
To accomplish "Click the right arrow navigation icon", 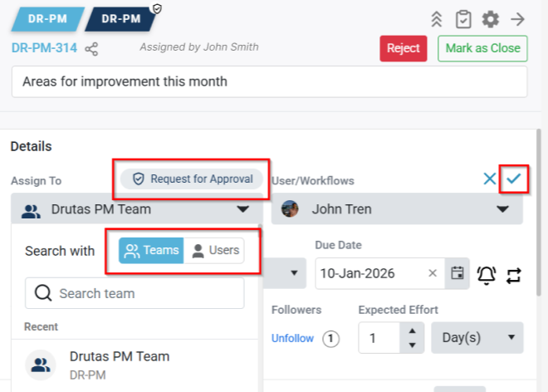I will [x=518, y=19].
